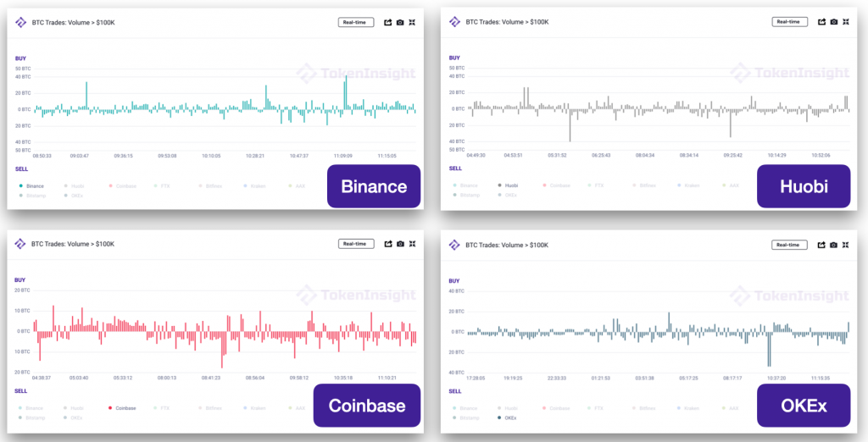Enable Binance series in the Huobi chart legend
Viewport: 868px width, 442px height.
click(x=465, y=185)
